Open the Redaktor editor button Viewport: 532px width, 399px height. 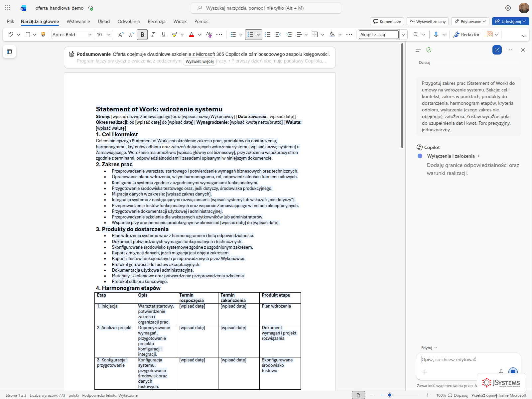tap(466, 35)
